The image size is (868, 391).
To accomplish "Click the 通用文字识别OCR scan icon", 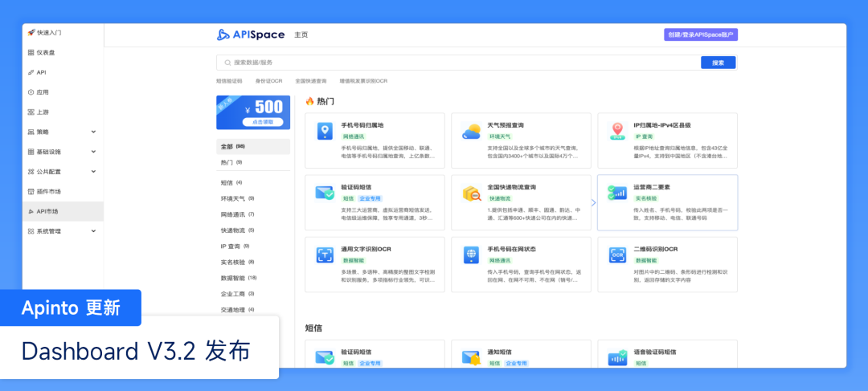I will (325, 255).
